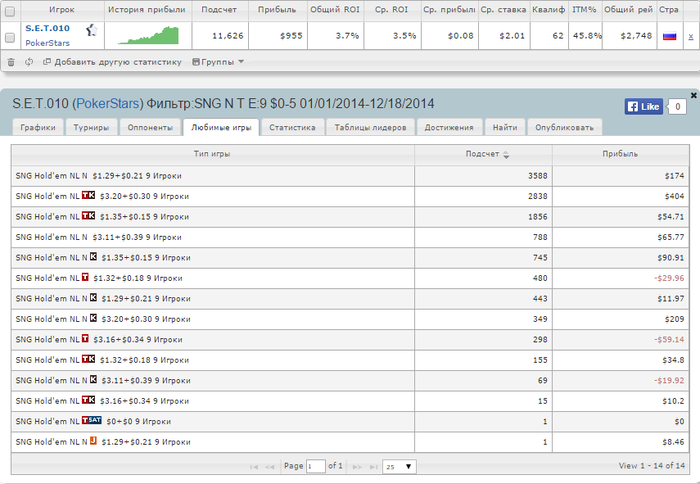700x484 pixels.
Task: Sort by the Подсчет column arrows
Action: (506, 154)
